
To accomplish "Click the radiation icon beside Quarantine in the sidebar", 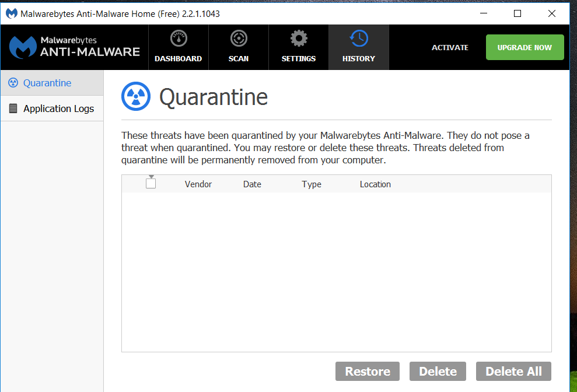I will point(13,83).
